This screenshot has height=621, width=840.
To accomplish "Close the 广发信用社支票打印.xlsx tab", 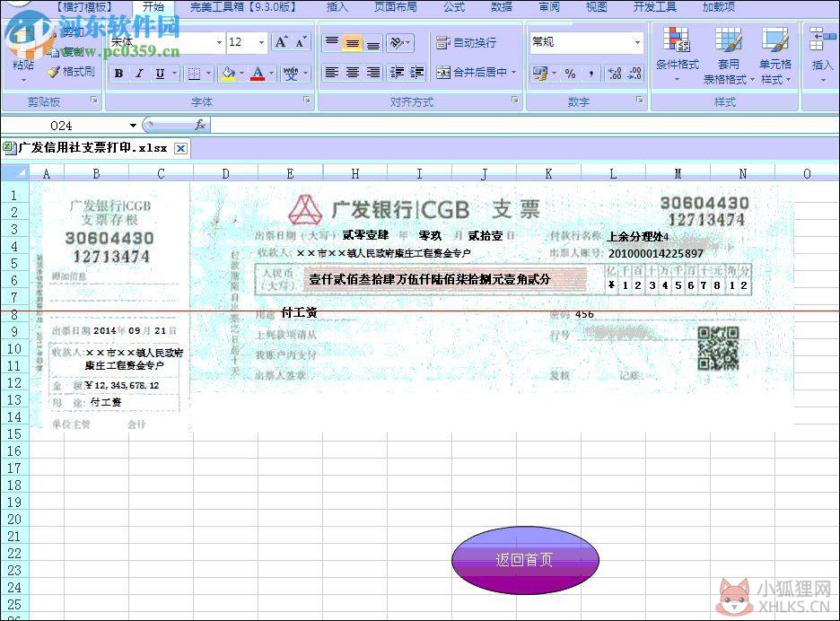I will tap(181, 148).
